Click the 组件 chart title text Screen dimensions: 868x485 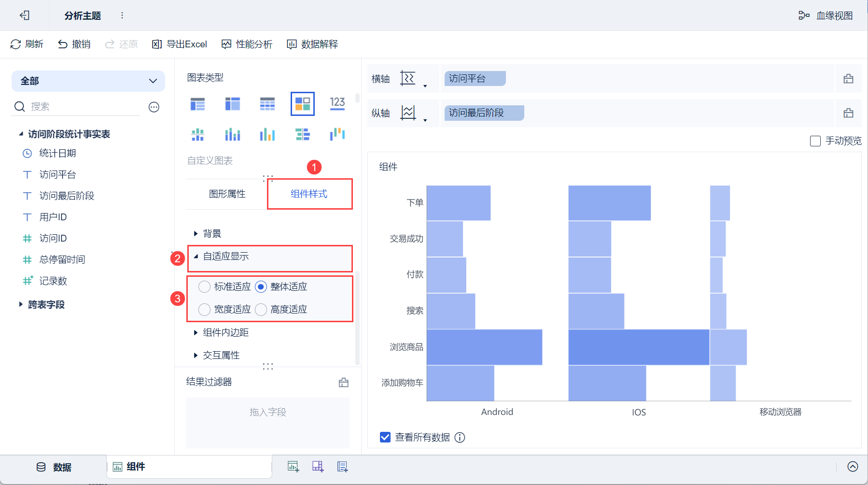click(388, 167)
